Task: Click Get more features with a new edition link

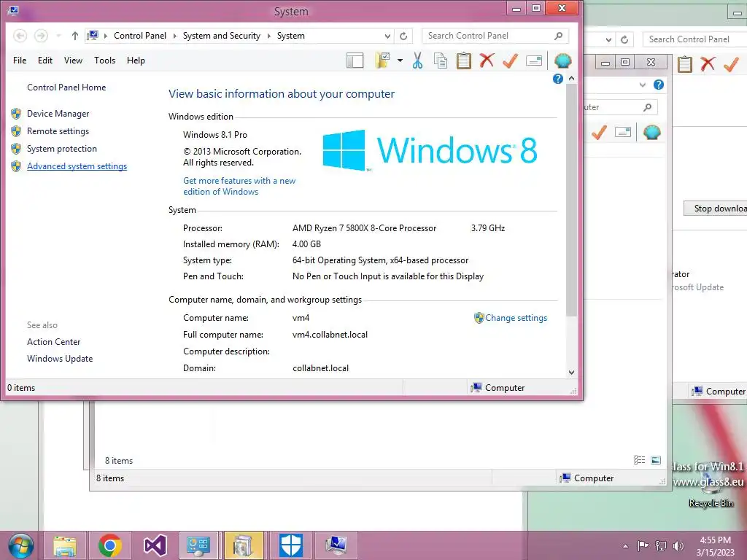Action: click(239, 186)
